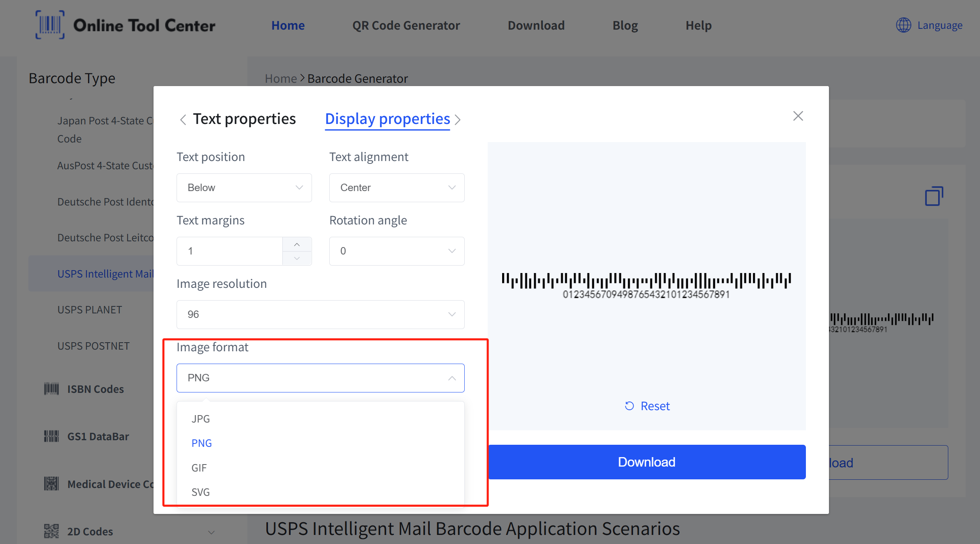Open the Rotation angle dropdown
Viewport: 980px width, 544px height.
[397, 251]
